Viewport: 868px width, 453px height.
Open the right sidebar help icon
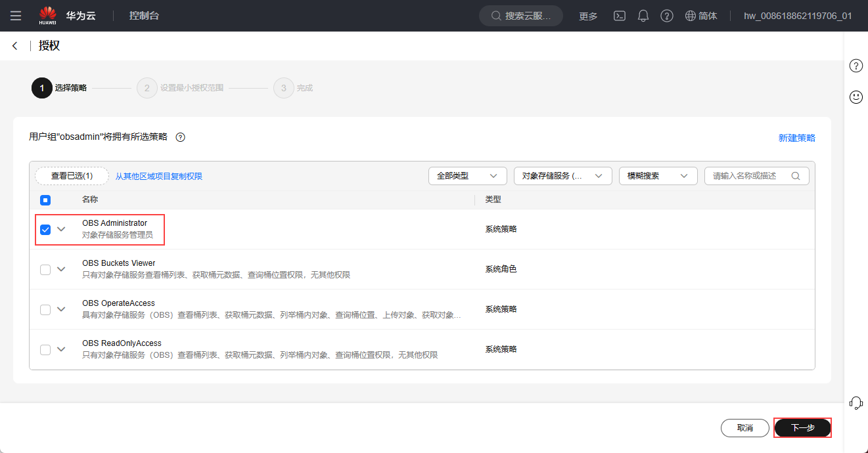coord(856,66)
